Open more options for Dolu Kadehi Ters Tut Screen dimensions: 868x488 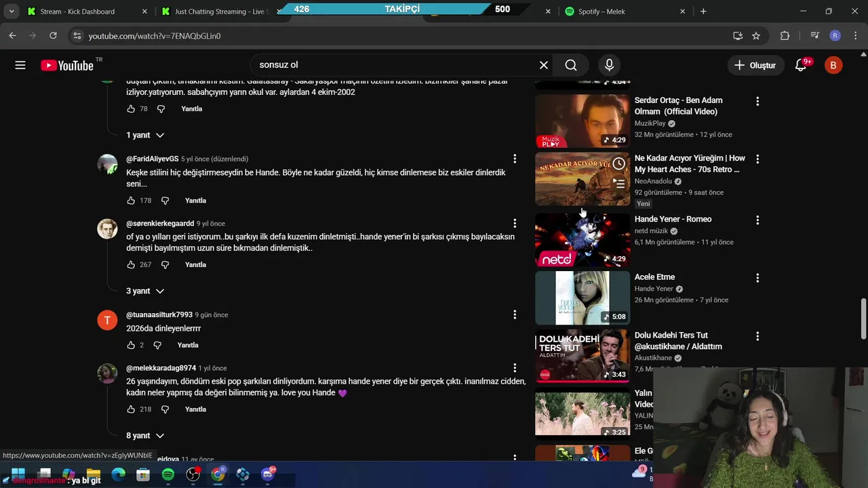[x=757, y=336]
